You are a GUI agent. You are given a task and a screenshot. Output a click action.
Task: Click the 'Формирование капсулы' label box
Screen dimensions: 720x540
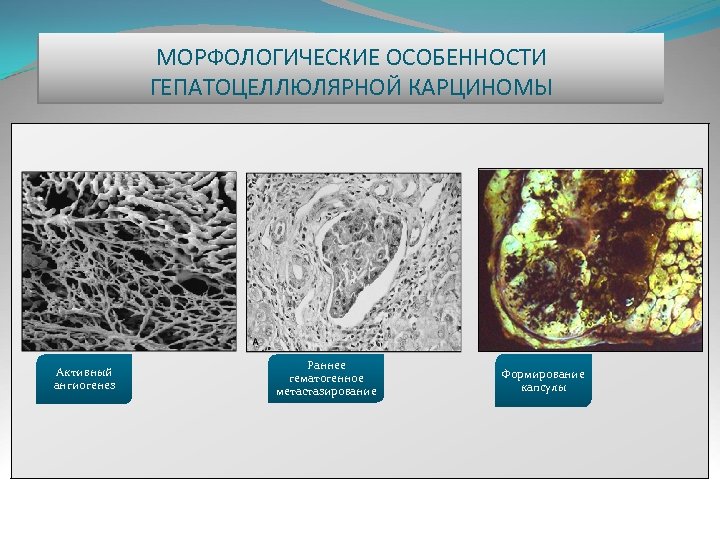pos(543,381)
